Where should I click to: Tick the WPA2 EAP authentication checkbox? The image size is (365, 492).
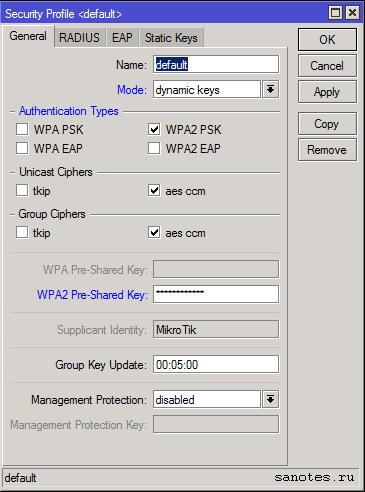point(154,148)
